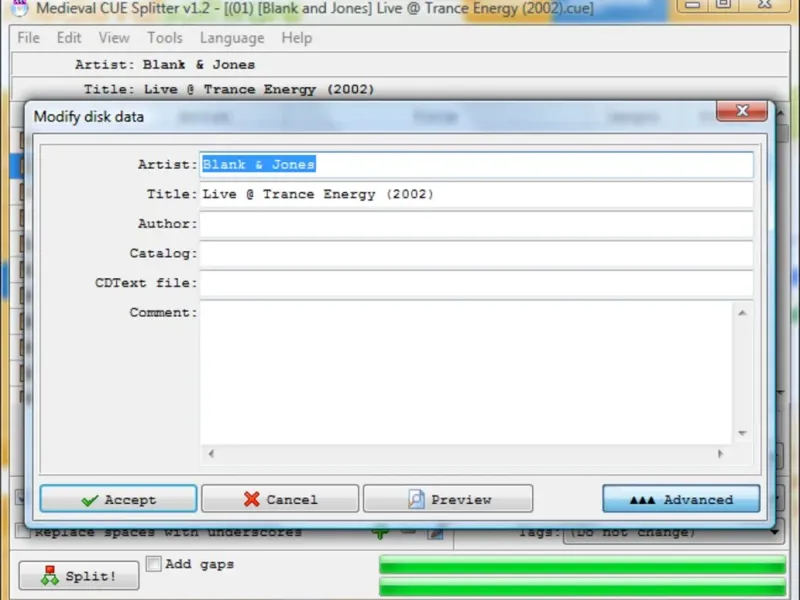Click the main window Title header text
Image resolution: width=800 pixels, height=600 pixels.
point(229,90)
